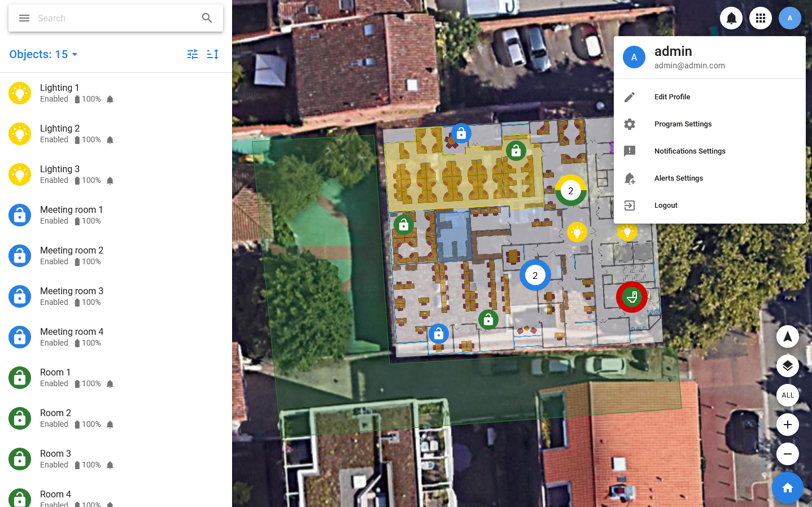
Task: Open the apps grid icon
Action: point(761,18)
